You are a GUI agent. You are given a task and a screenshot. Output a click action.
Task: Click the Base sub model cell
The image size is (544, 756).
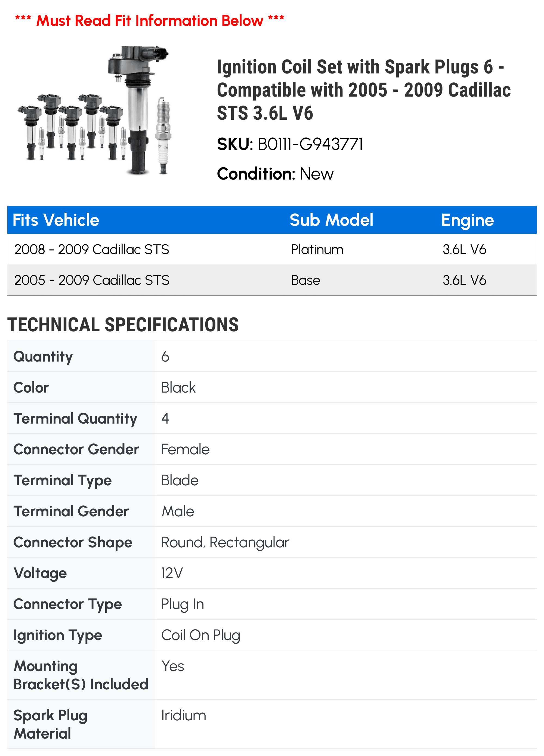point(305,280)
